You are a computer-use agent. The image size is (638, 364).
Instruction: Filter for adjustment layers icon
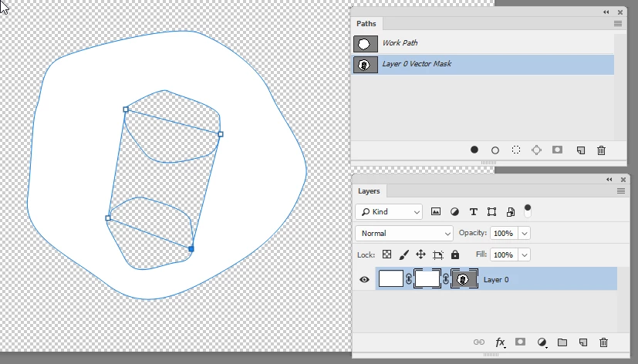click(x=455, y=212)
